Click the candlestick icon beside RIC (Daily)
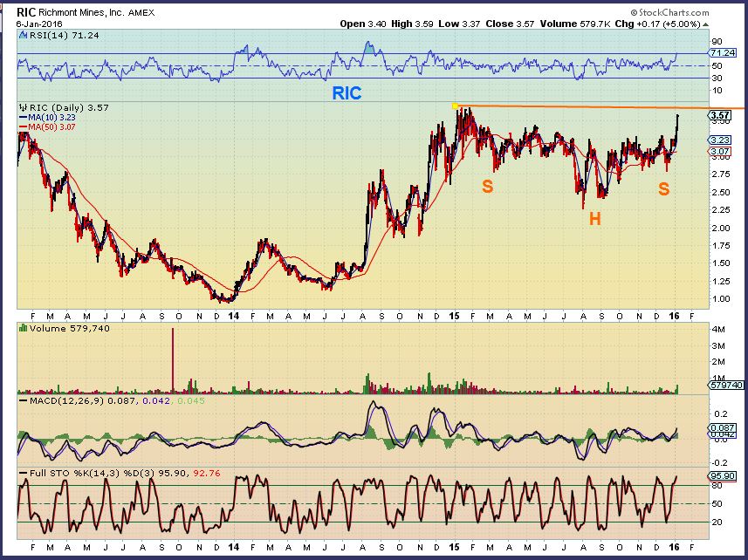 pyautogui.click(x=24, y=107)
